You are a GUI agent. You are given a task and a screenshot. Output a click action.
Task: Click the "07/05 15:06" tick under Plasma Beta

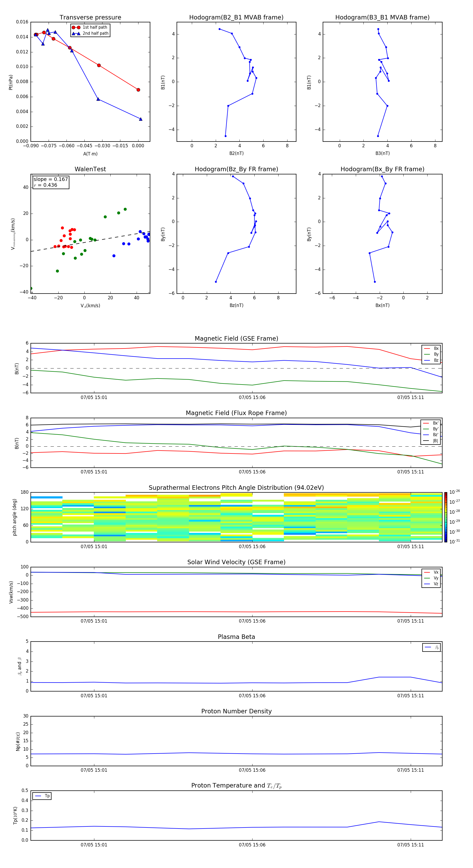pyautogui.click(x=252, y=695)
